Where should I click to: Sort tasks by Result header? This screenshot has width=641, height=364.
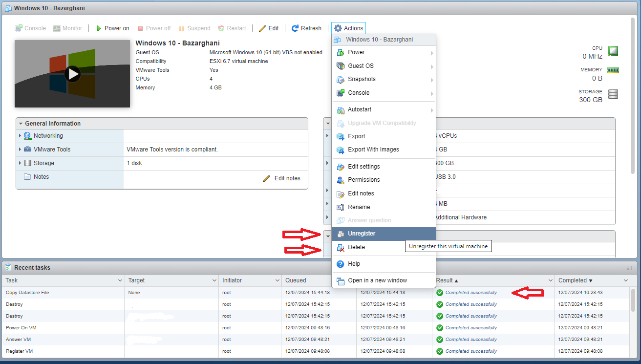(448, 280)
